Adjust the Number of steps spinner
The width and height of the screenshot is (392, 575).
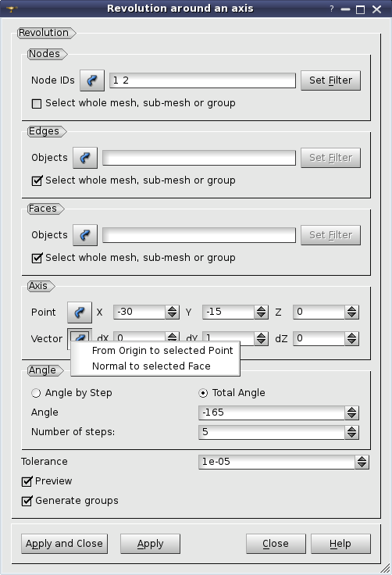click(x=351, y=432)
